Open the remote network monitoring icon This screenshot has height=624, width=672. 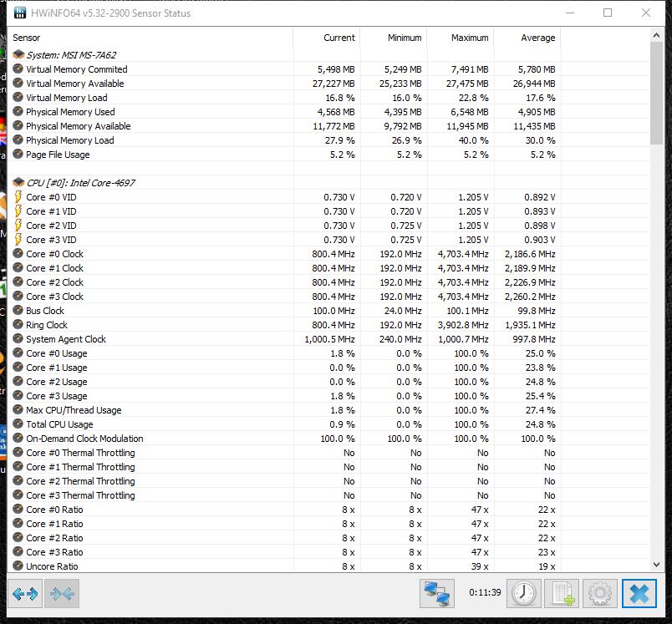(x=436, y=594)
